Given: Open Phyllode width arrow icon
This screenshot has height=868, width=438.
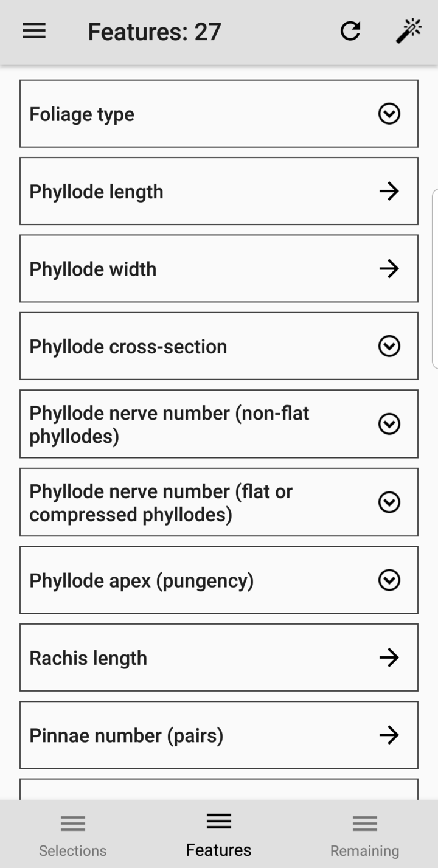Looking at the screenshot, I should (389, 268).
